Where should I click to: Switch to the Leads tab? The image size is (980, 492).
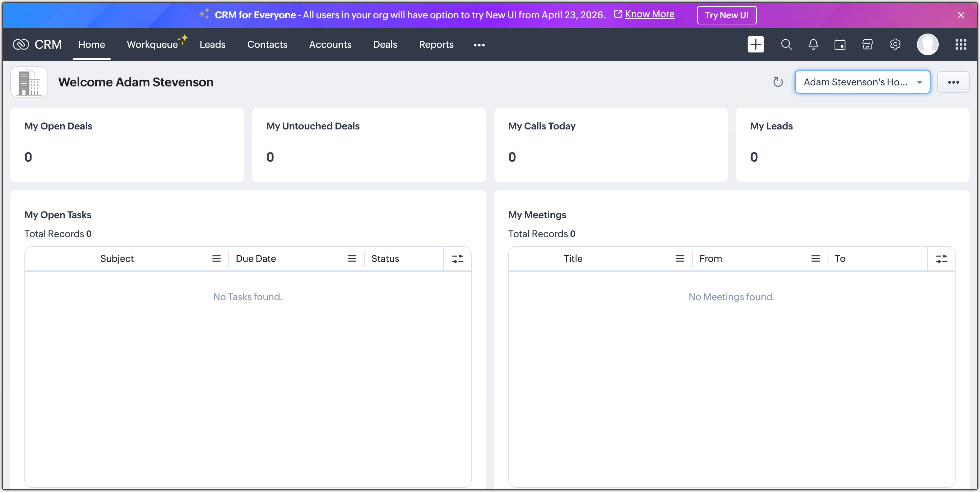click(x=212, y=44)
